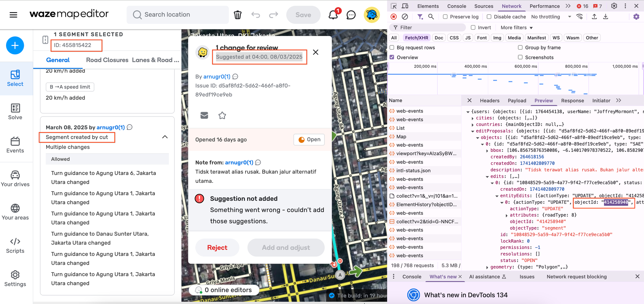
Task: Click import HAR upload icon
Action: pyautogui.click(x=594, y=16)
